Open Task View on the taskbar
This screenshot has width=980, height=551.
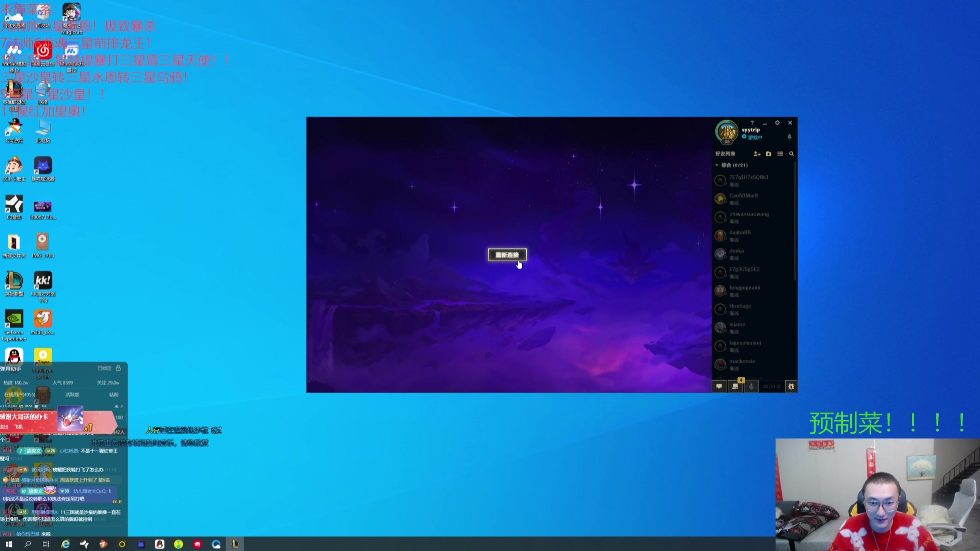[x=46, y=544]
